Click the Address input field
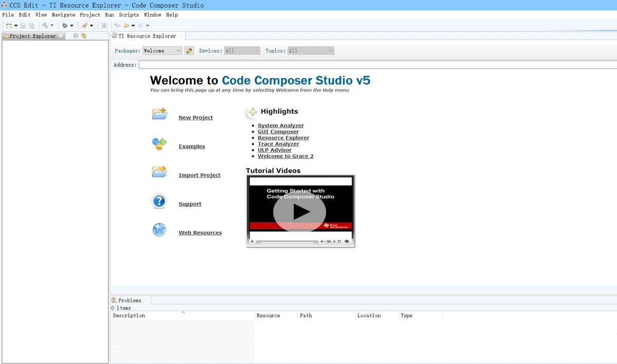Screen dimensions: 617x364 (375, 65)
